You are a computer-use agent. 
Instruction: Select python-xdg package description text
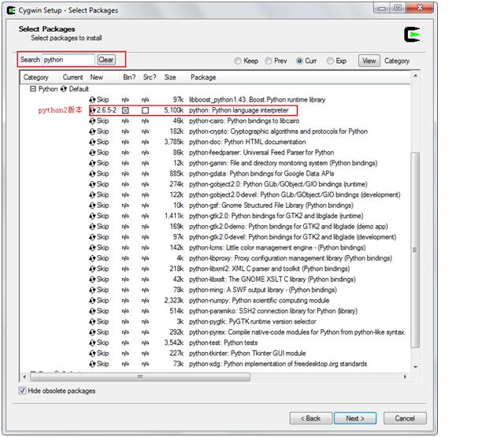278,364
